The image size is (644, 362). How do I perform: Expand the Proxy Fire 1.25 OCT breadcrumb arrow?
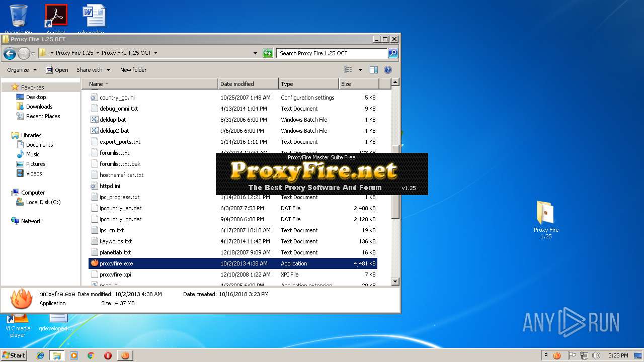155,53
